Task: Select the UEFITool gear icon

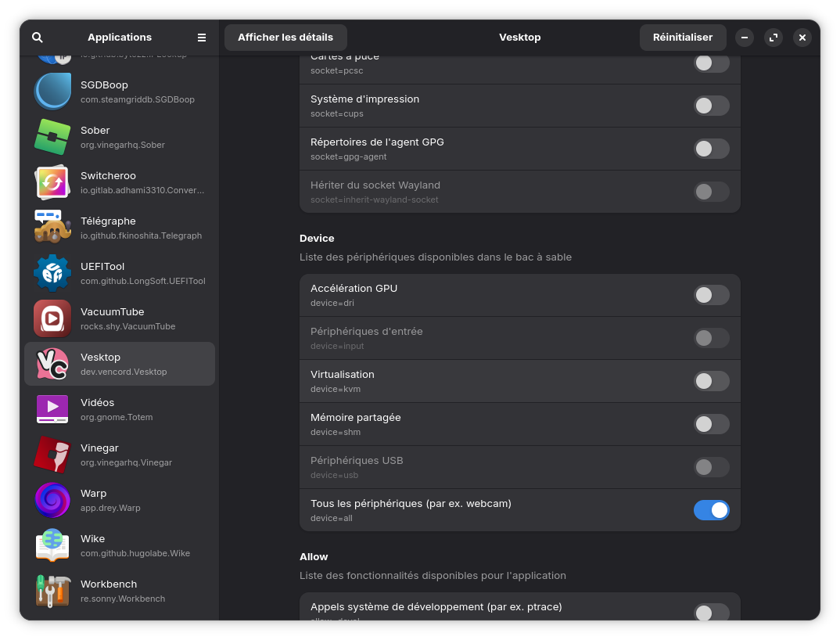Action: coord(52,273)
